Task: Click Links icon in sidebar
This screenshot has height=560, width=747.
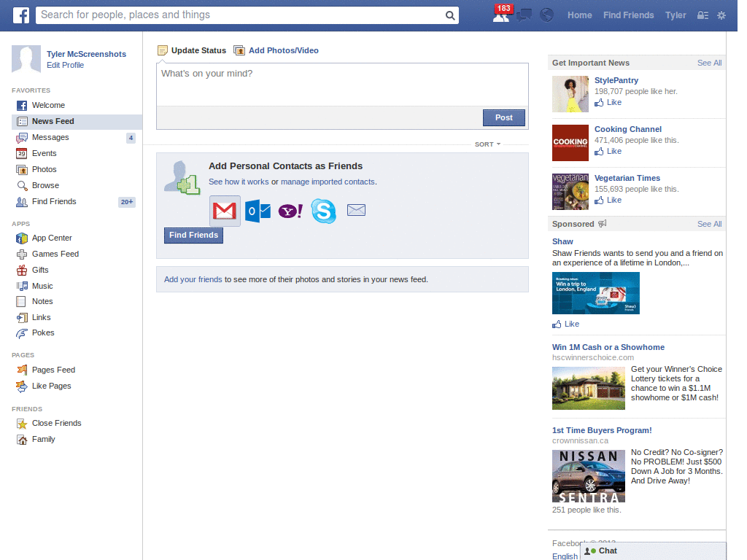Action: pyautogui.click(x=22, y=318)
